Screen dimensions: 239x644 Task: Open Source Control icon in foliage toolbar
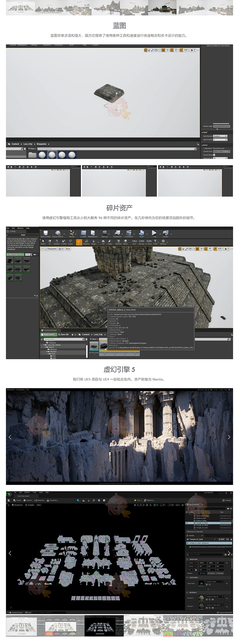click(58, 234)
